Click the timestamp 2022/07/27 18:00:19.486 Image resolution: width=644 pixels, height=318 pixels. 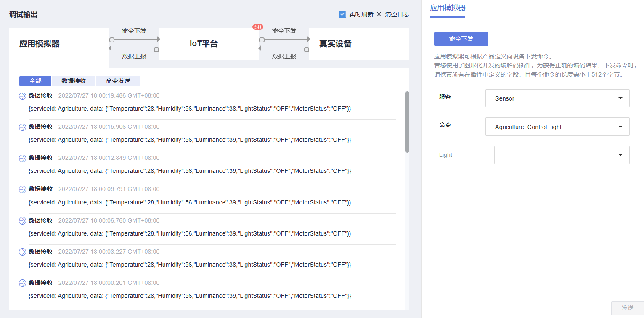[x=109, y=95]
